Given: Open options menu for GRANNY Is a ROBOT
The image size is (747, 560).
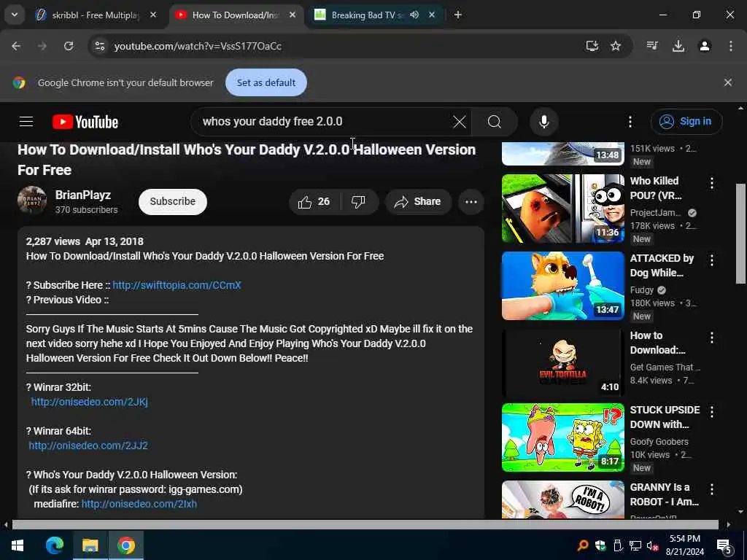Looking at the screenshot, I should pos(712,489).
